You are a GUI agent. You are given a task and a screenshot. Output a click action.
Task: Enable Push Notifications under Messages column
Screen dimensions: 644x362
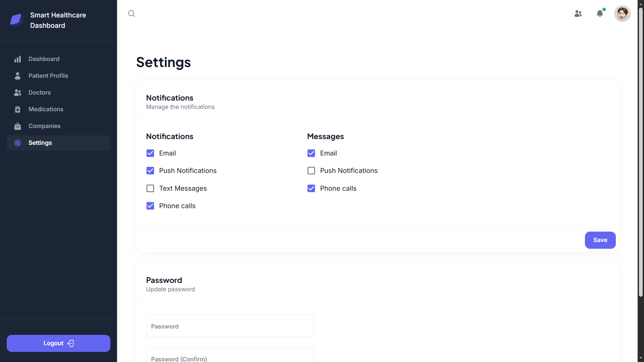(311, 171)
